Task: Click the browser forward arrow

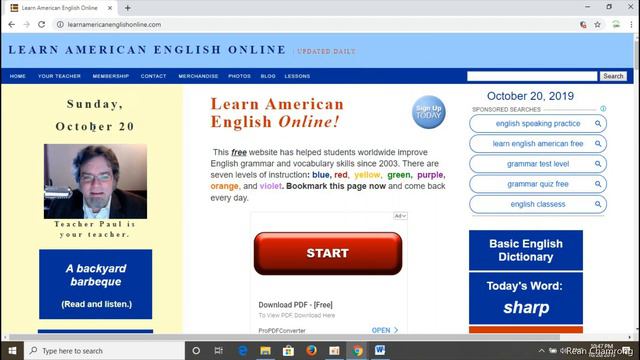Action: pyautogui.click(x=27, y=24)
